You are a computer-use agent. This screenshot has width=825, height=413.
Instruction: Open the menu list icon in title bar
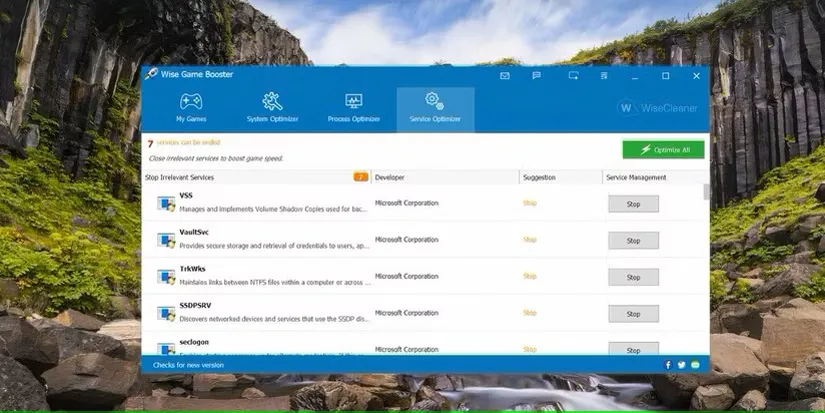click(x=604, y=76)
